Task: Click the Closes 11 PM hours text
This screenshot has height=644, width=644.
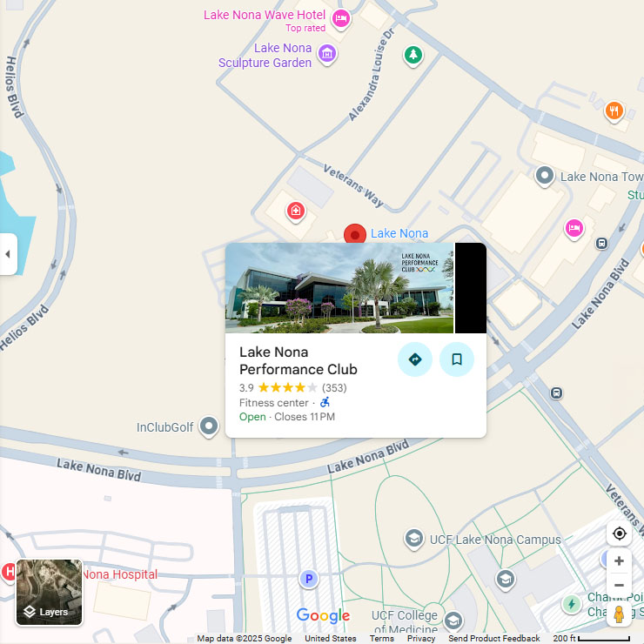Action: (x=305, y=417)
